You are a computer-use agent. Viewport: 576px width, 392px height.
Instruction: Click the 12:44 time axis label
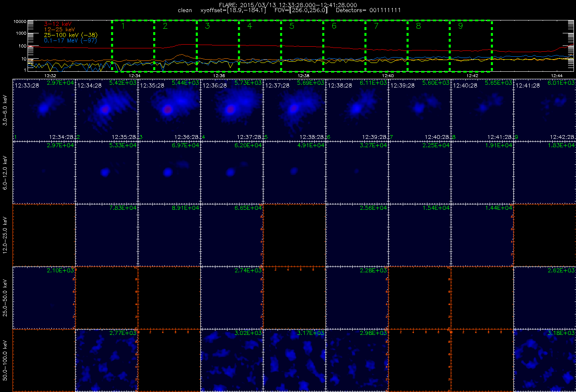557,76
